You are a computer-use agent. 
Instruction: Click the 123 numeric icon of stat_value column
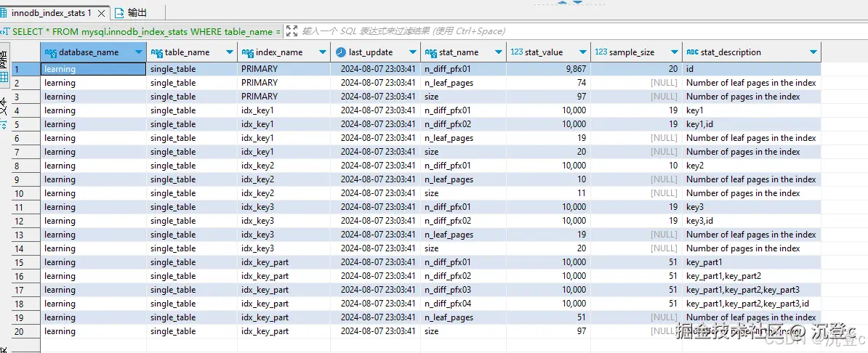point(516,52)
